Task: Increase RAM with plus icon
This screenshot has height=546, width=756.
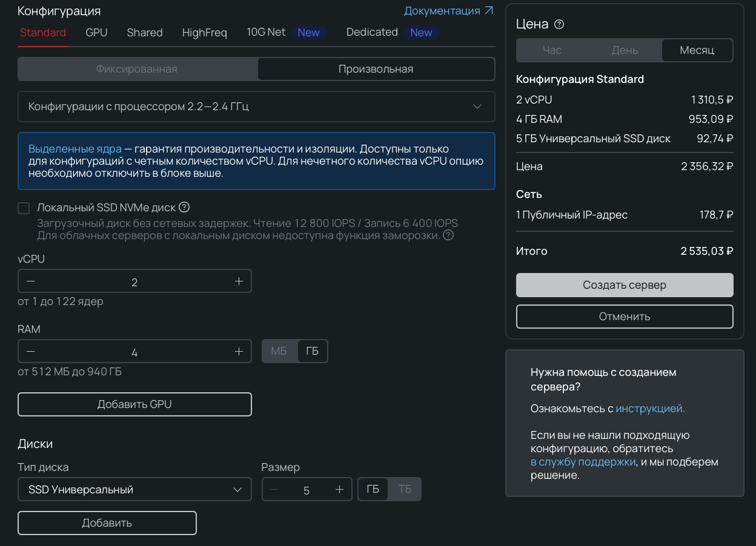Action: point(239,352)
